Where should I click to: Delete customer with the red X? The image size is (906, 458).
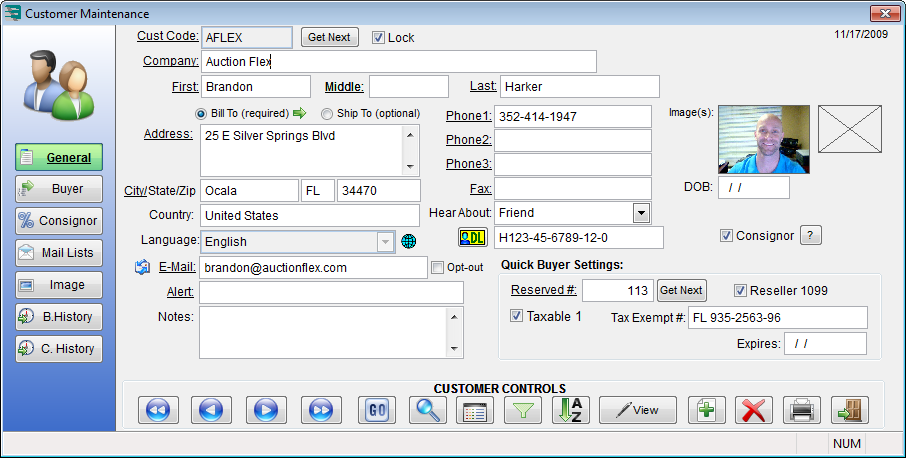(754, 411)
